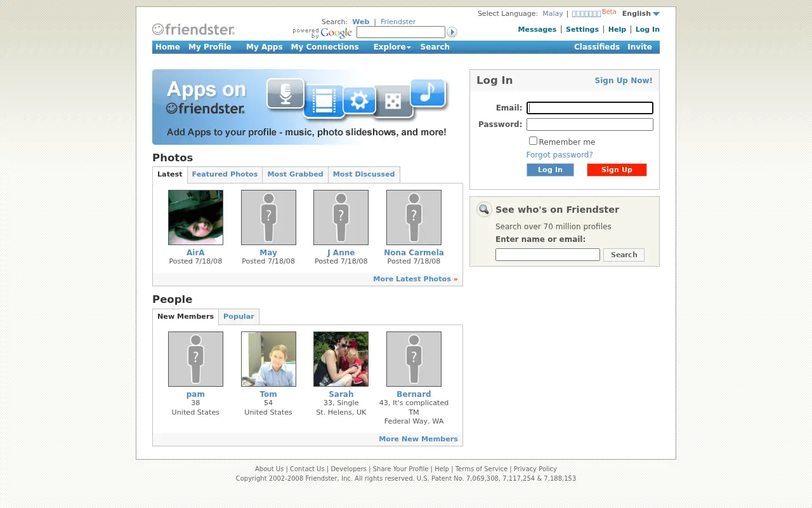Open the More New Members link
The image size is (812, 508).
(418, 439)
